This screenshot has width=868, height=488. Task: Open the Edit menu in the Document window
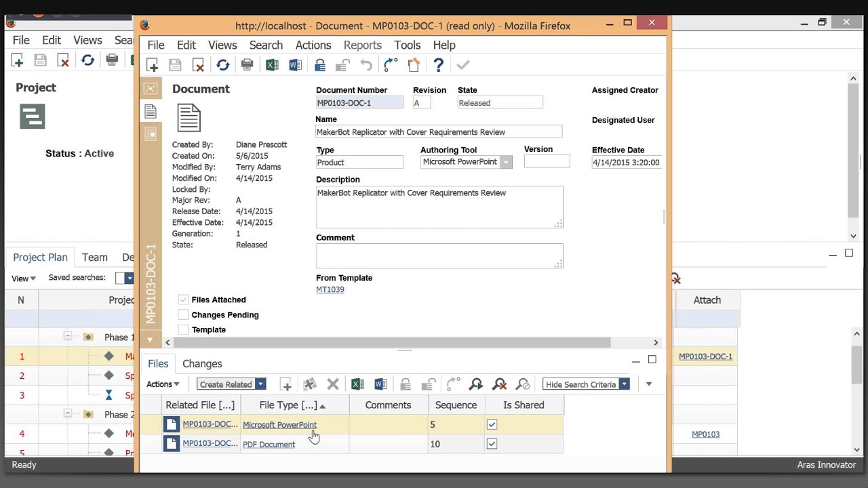click(186, 45)
